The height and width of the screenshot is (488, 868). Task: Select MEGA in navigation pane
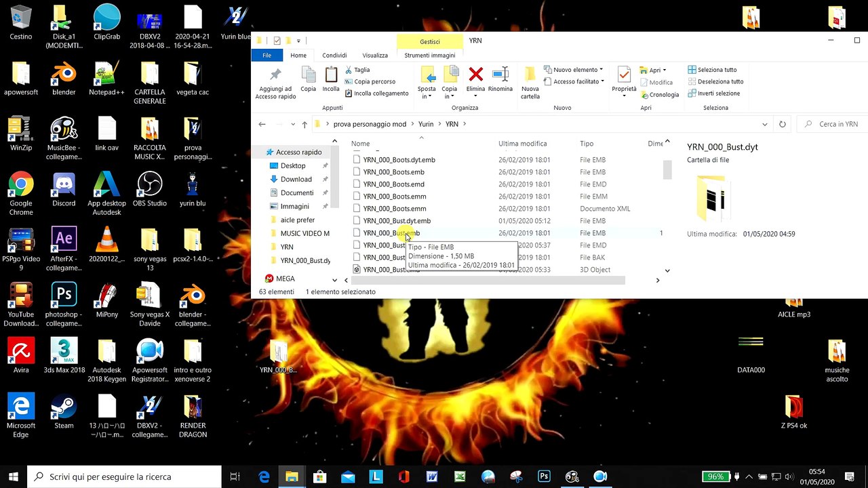(x=279, y=279)
